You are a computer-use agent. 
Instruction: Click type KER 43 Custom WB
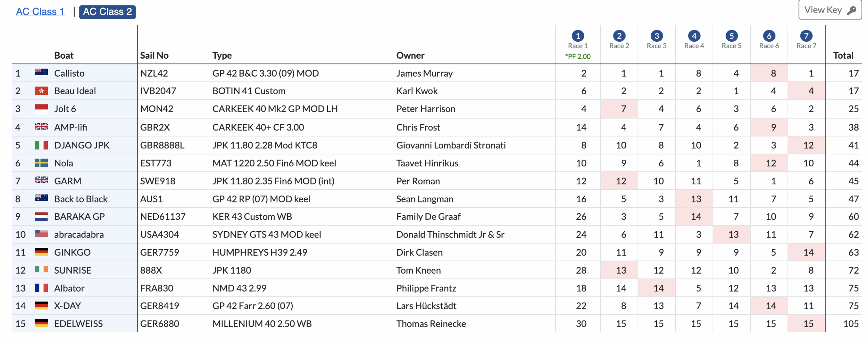coord(252,217)
